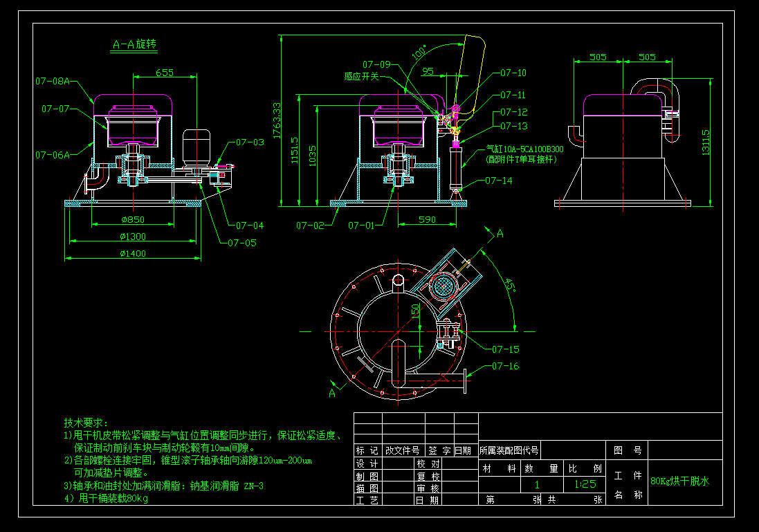Screen dimensions: 759x532
Task: Click the 工艺 row label
Action: (x=367, y=500)
